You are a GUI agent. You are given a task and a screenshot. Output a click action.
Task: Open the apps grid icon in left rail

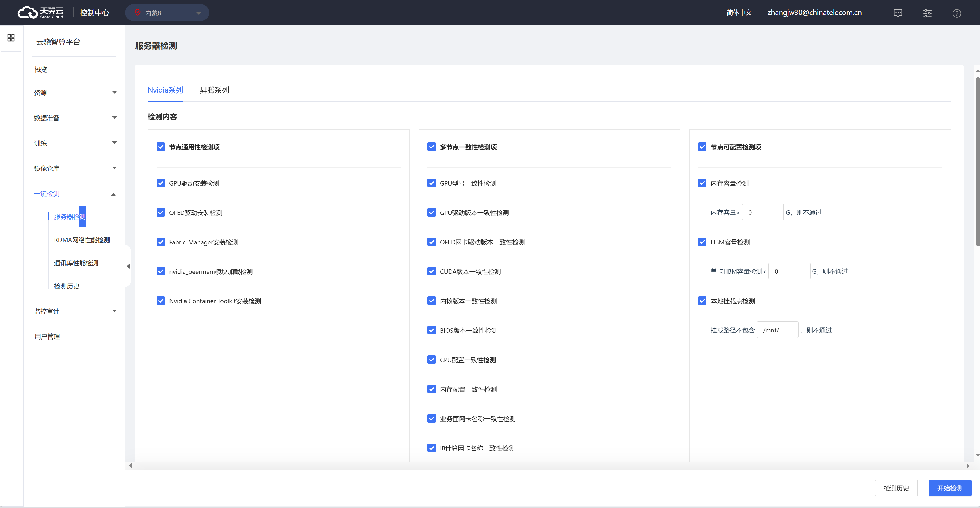point(11,38)
